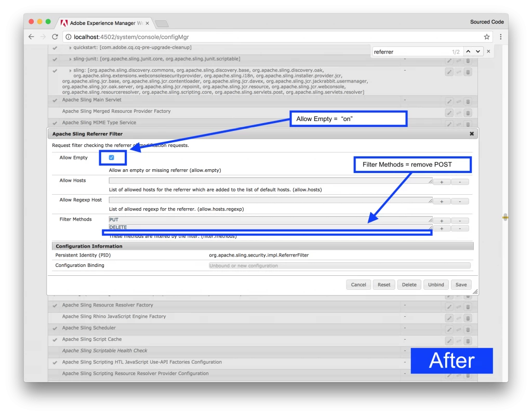Click the Delete configuration button

point(409,285)
